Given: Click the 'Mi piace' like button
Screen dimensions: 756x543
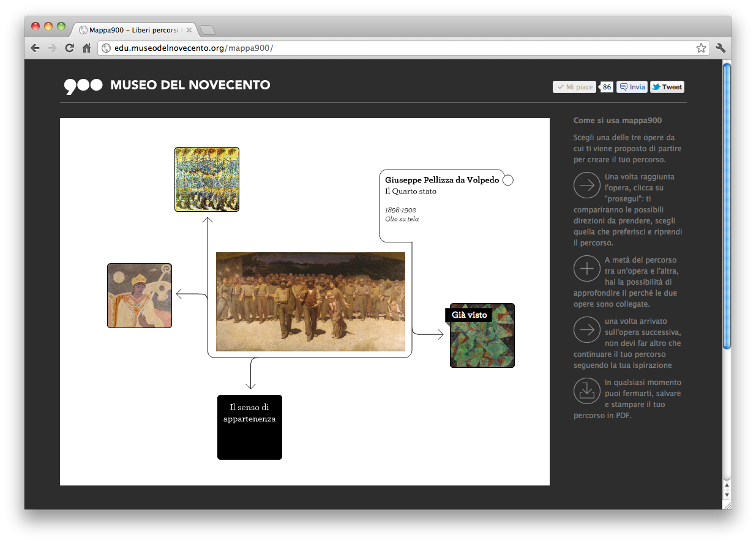Looking at the screenshot, I should coord(574,87).
